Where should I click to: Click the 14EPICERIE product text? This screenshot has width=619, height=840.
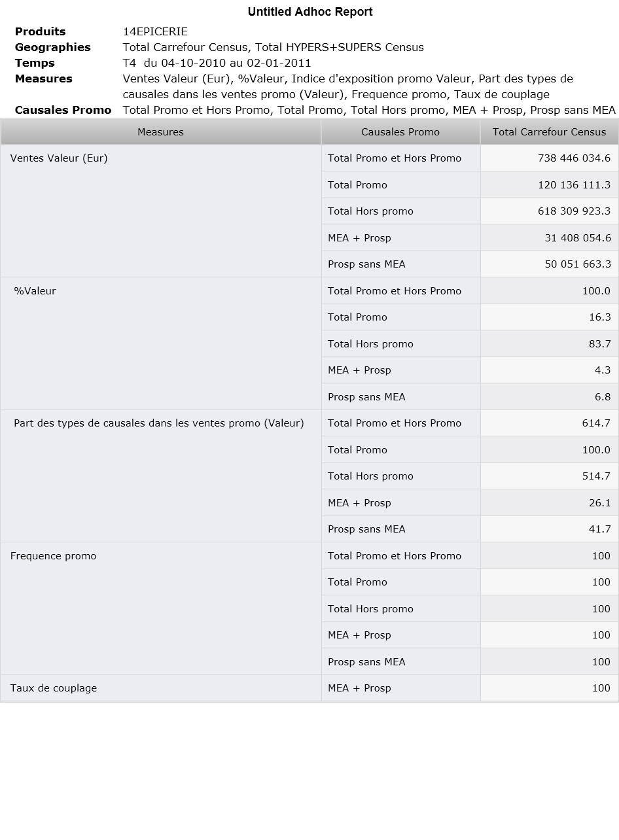click(x=155, y=31)
